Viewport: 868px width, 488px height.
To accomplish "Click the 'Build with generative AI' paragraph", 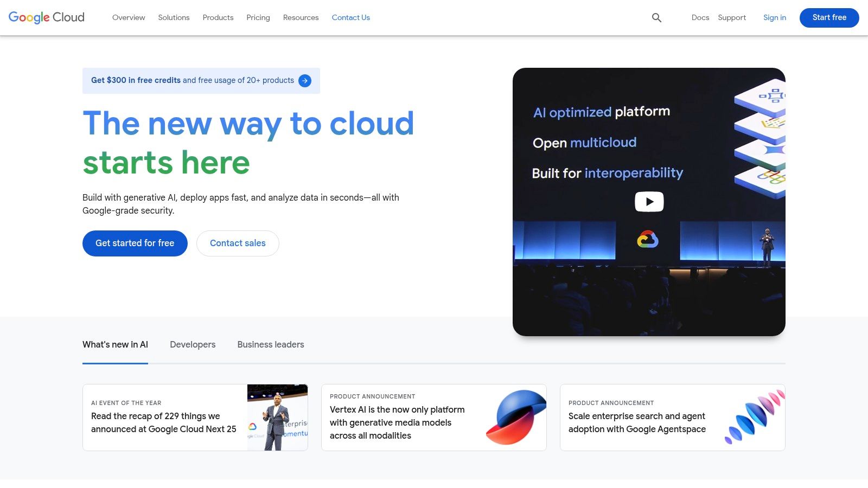I will click(x=241, y=204).
